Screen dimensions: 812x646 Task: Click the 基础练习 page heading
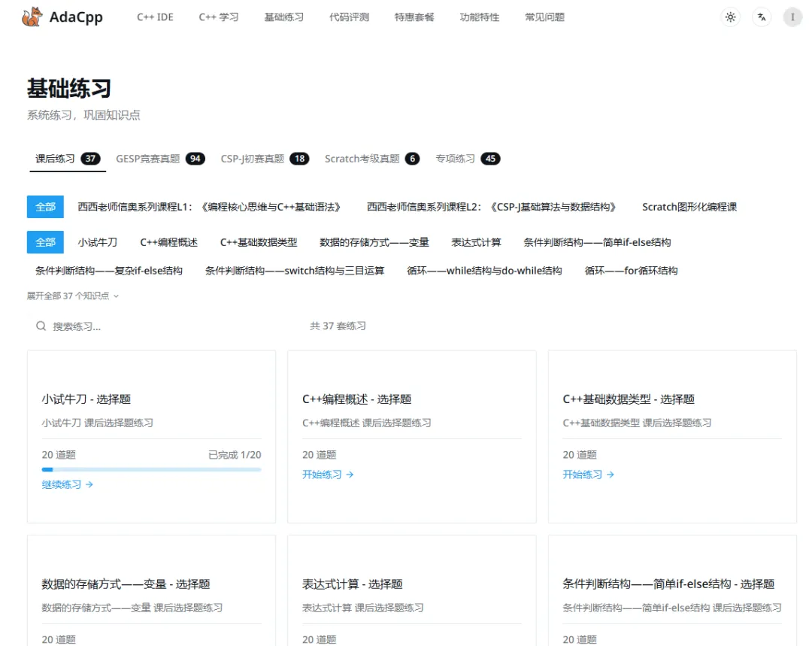pos(69,88)
